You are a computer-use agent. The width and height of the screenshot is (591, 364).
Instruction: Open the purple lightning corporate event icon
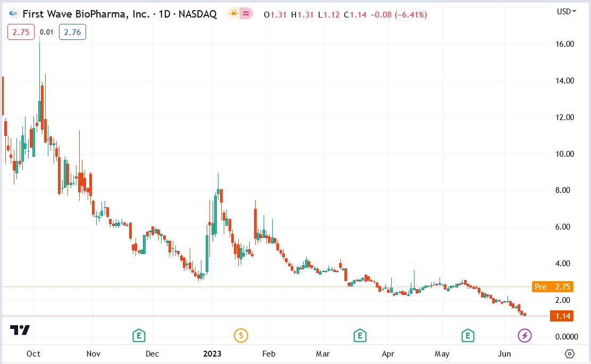[x=525, y=335]
